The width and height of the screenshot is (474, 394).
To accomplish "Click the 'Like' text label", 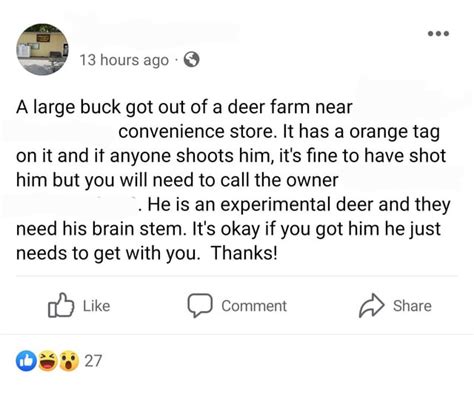I will click(x=96, y=306).
